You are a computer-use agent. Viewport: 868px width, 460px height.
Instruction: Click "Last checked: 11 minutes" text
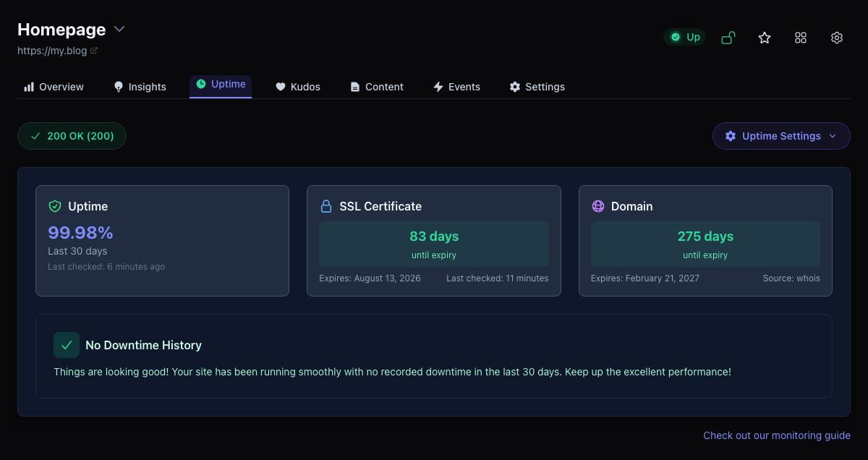pos(498,278)
